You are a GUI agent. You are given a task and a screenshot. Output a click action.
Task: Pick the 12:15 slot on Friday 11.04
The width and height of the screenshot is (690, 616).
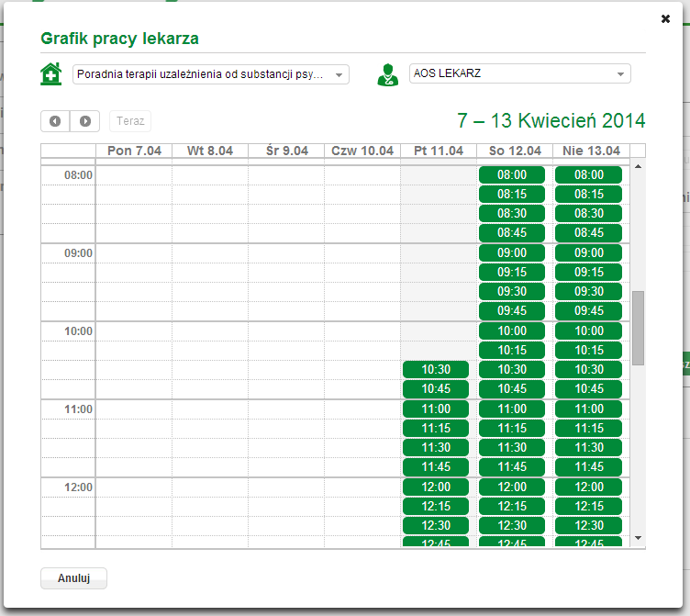(436, 507)
